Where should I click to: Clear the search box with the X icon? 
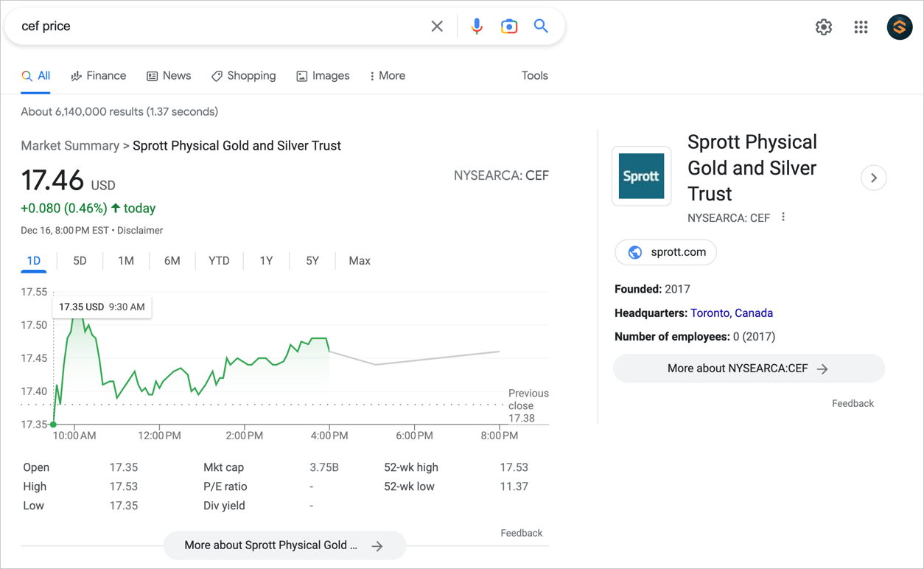tap(437, 27)
